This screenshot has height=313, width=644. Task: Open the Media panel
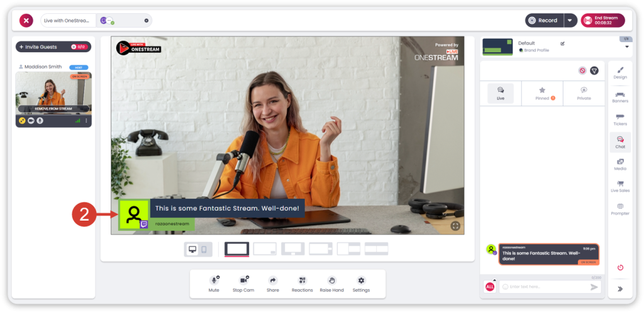coord(620,165)
